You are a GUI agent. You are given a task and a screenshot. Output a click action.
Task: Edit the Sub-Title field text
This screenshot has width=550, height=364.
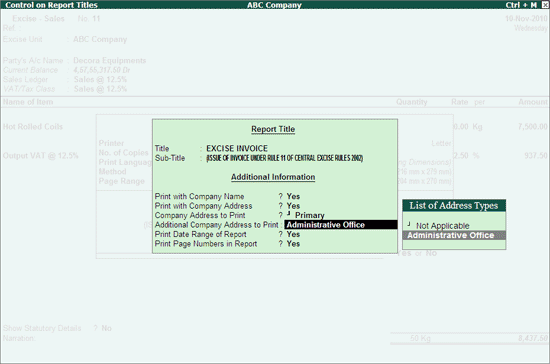(x=284, y=158)
